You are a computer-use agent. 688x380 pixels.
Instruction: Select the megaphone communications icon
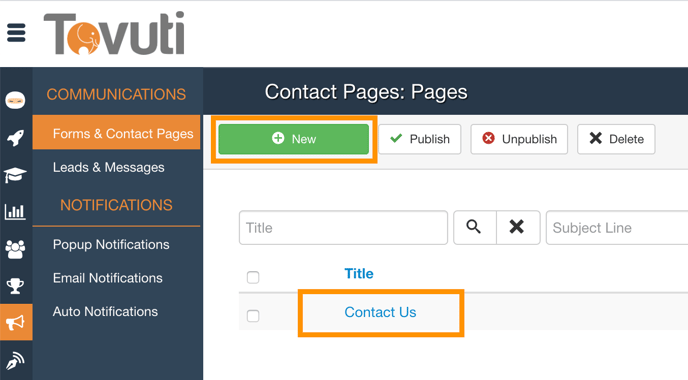coord(16,322)
